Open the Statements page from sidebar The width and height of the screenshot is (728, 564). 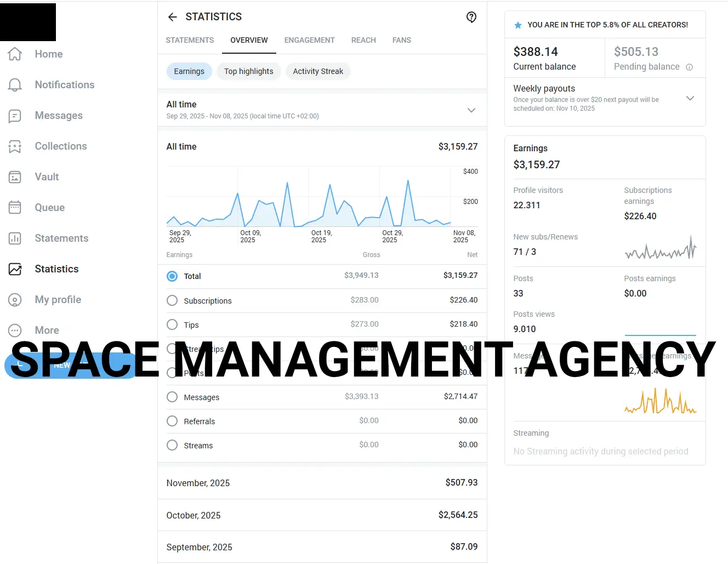(x=61, y=238)
